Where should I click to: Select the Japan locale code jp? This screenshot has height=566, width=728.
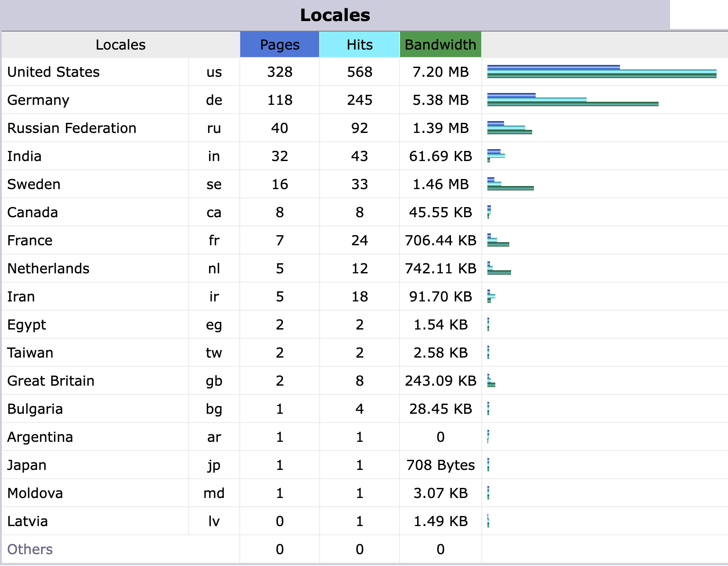(x=213, y=465)
